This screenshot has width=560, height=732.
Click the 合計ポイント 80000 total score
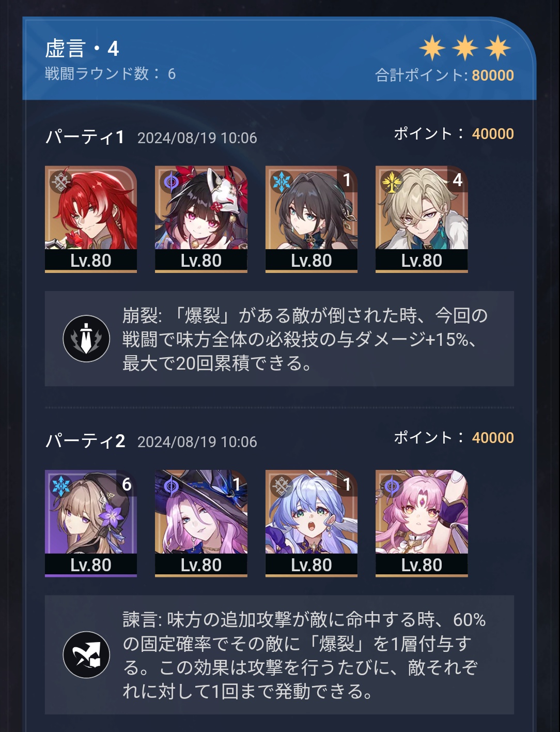pyautogui.click(x=444, y=75)
